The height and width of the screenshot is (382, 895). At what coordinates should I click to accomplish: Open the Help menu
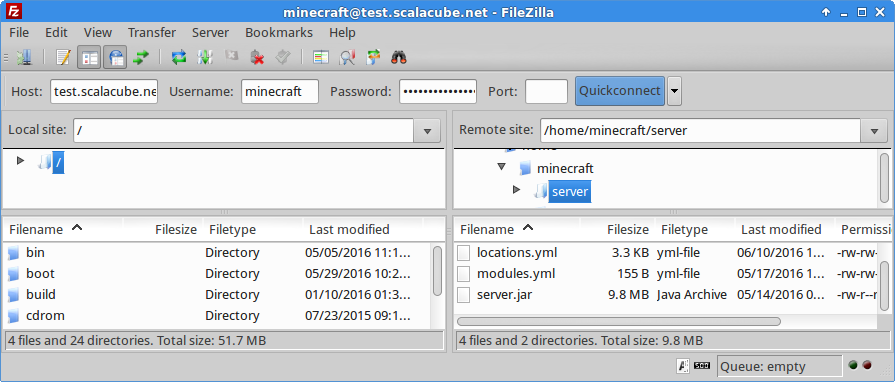tap(342, 33)
